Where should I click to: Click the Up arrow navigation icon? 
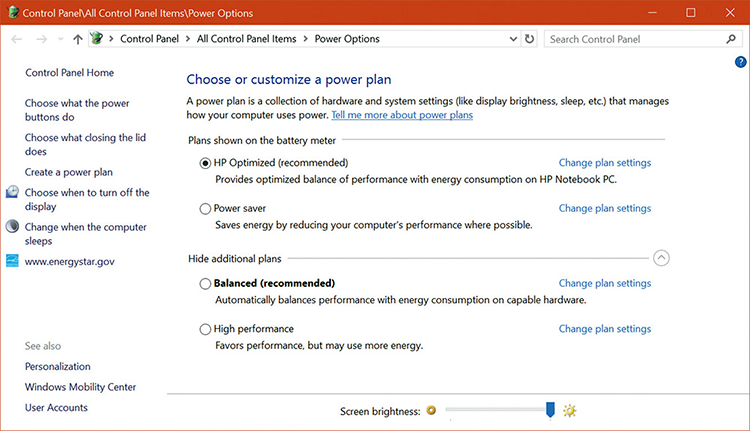(79, 39)
